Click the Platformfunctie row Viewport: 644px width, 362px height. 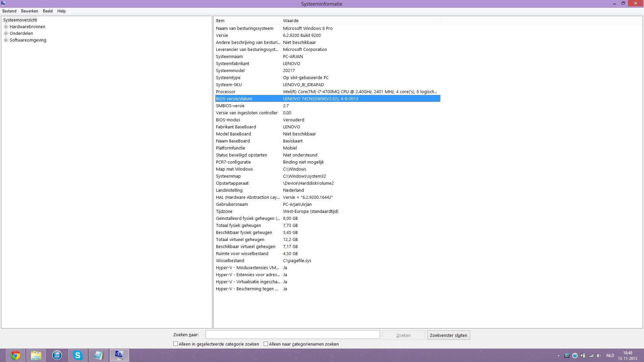point(327,148)
